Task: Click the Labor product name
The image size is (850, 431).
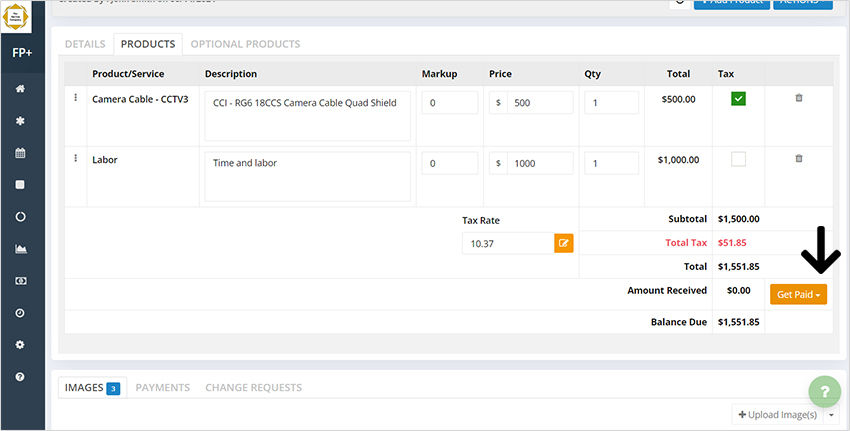Action: [x=105, y=160]
